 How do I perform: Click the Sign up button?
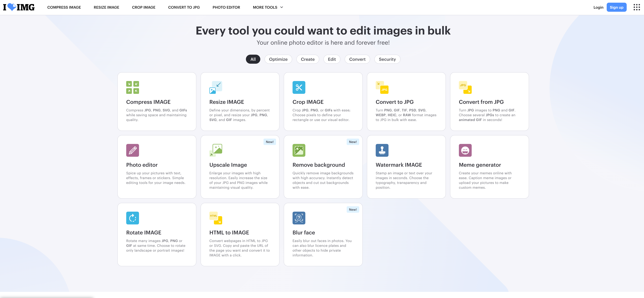[x=616, y=7]
